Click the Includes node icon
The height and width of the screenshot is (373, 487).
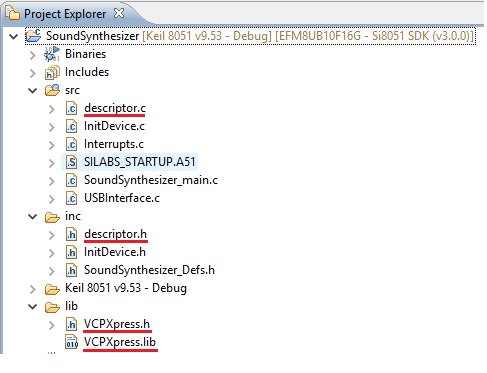point(52,72)
